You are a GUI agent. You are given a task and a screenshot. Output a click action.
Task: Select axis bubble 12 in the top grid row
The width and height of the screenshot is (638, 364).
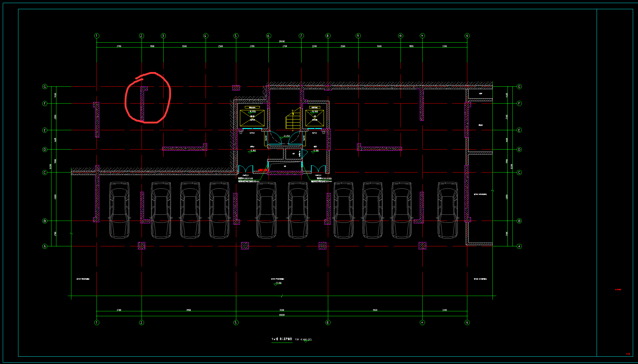pos(467,36)
